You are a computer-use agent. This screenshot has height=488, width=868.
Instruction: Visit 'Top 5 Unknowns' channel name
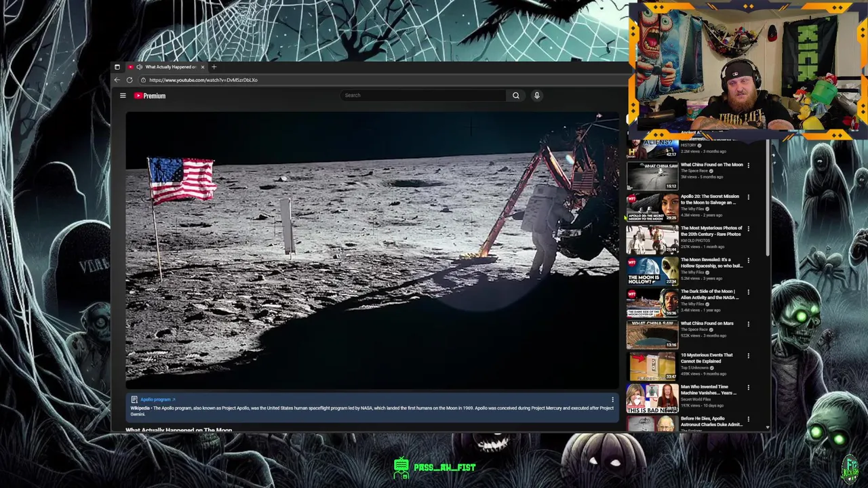pyautogui.click(x=694, y=367)
